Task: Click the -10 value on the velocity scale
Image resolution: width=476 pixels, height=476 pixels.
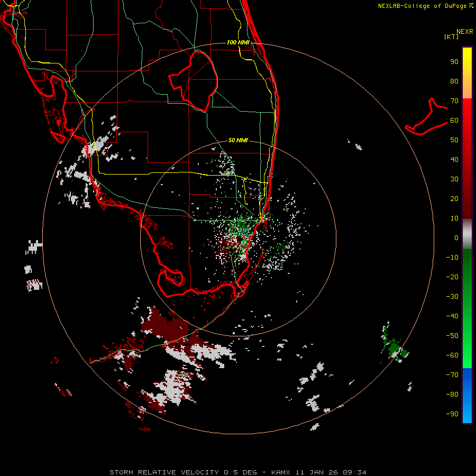Action: [x=452, y=258]
